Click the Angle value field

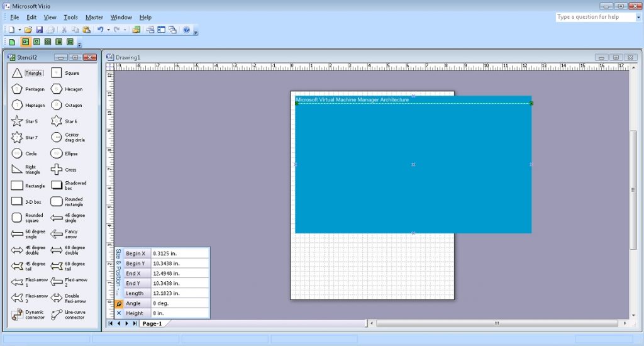(180, 303)
